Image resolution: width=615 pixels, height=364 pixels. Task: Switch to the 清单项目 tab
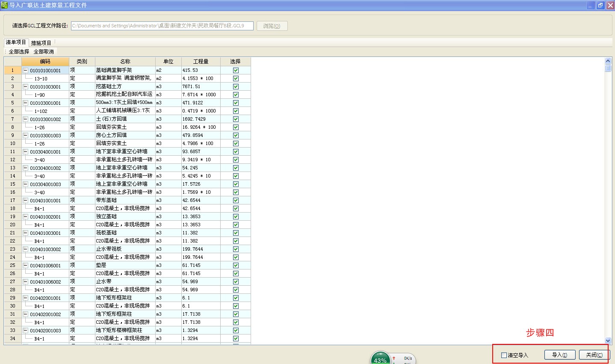(x=16, y=42)
